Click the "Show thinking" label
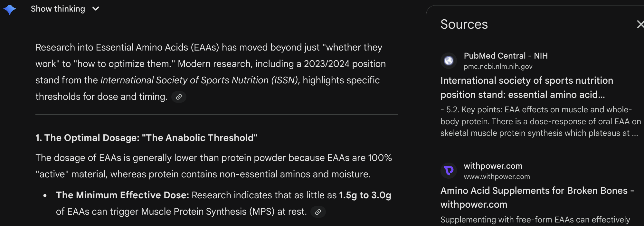The height and width of the screenshot is (226, 644). pos(58,9)
